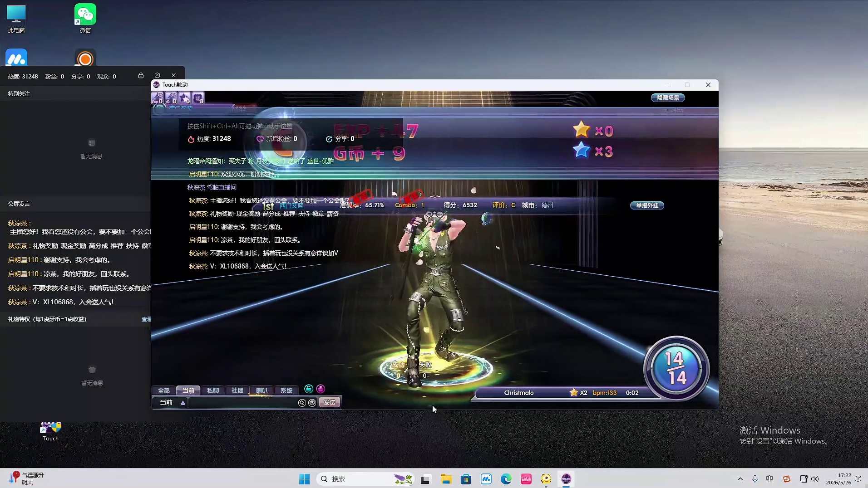868x488 pixels.
Task: Open the yellow face taskbar app
Action: pos(546,479)
